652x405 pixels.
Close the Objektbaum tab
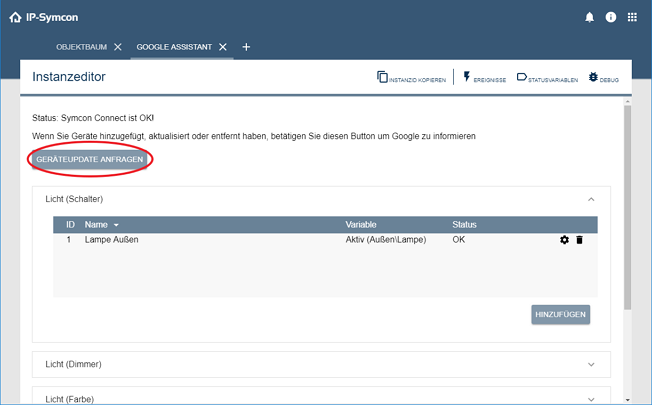click(117, 47)
